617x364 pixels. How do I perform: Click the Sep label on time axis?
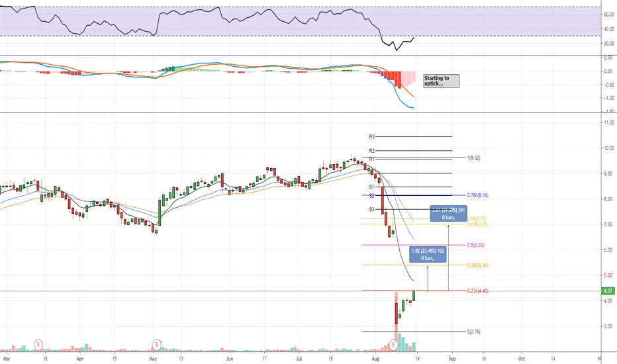pos(452,359)
